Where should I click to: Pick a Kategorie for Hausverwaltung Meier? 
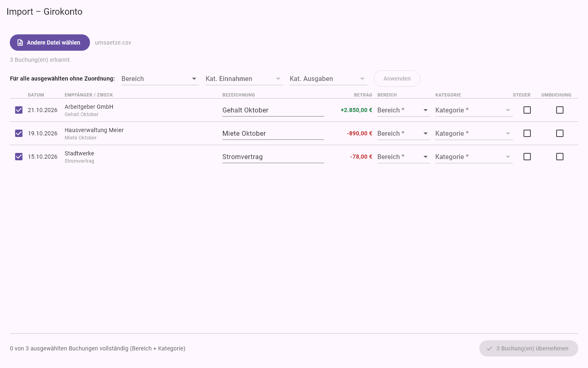[x=474, y=133]
